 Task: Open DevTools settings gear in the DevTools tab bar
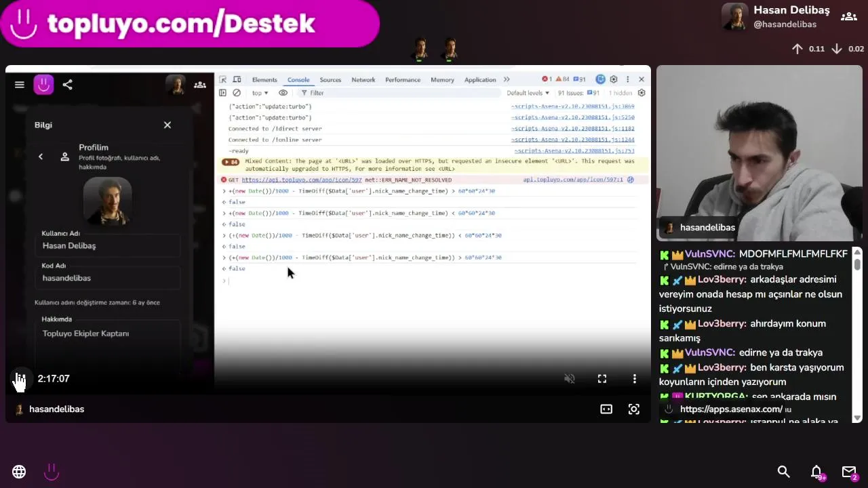point(614,79)
